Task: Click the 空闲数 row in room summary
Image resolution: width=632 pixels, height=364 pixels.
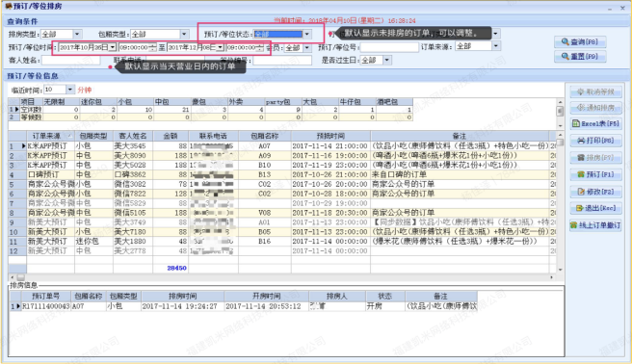Action: tap(210, 110)
